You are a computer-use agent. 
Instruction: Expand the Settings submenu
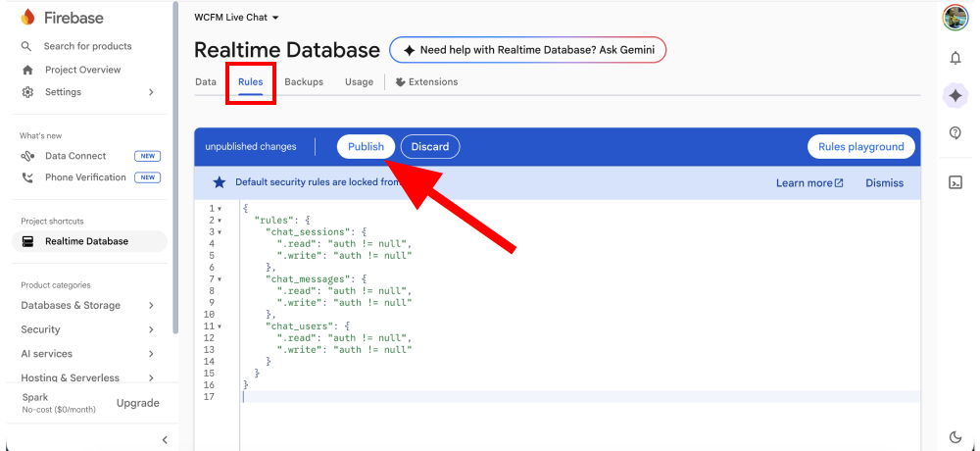(x=151, y=92)
